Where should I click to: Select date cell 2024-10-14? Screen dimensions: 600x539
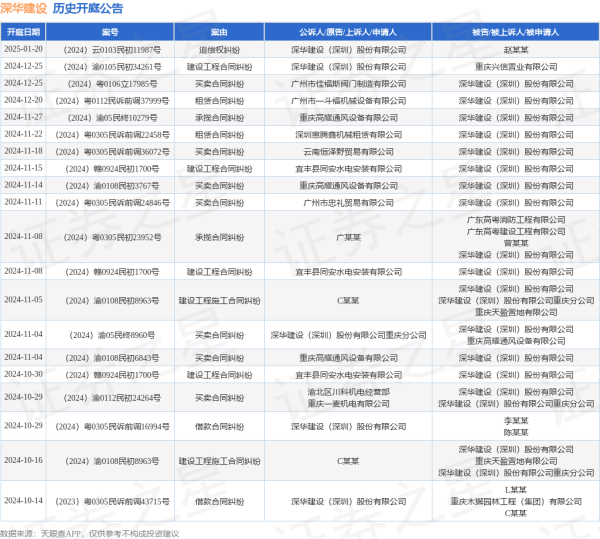(23, 501)
